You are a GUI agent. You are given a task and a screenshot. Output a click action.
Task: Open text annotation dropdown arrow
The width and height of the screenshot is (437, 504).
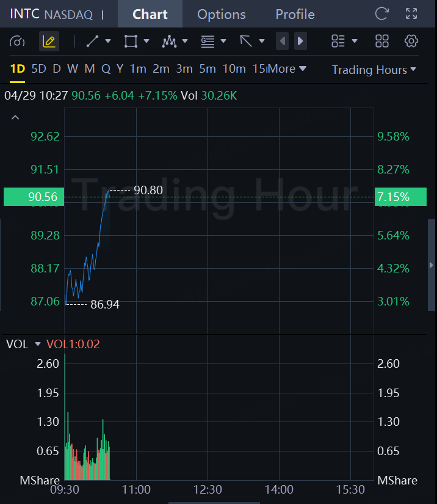click(223, 41)
